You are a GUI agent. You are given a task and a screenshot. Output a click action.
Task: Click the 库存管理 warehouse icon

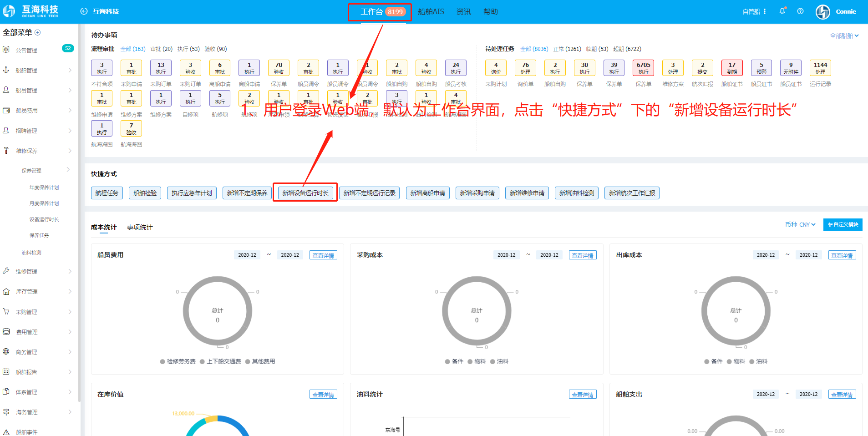pyautogui.click(x=6, y=291)
